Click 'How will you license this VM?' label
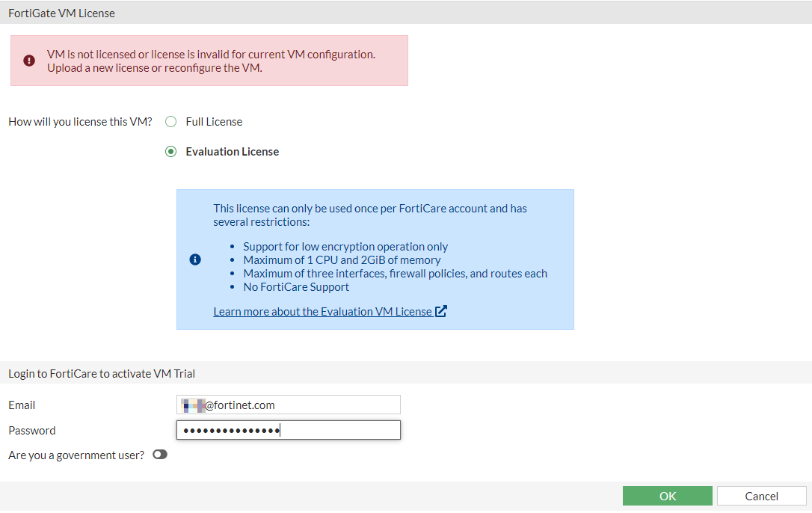Viewport: 812px width, 513px height. (80, 122)
